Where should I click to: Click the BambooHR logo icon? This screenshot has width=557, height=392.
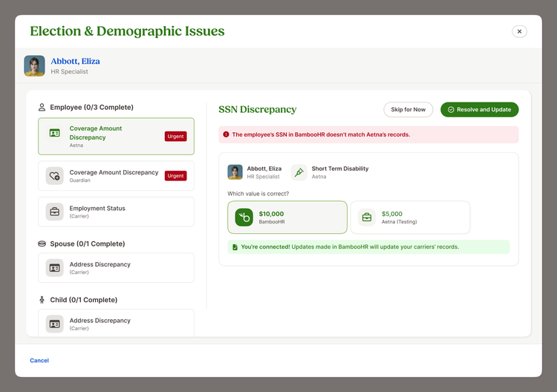(x=244, y=218)
